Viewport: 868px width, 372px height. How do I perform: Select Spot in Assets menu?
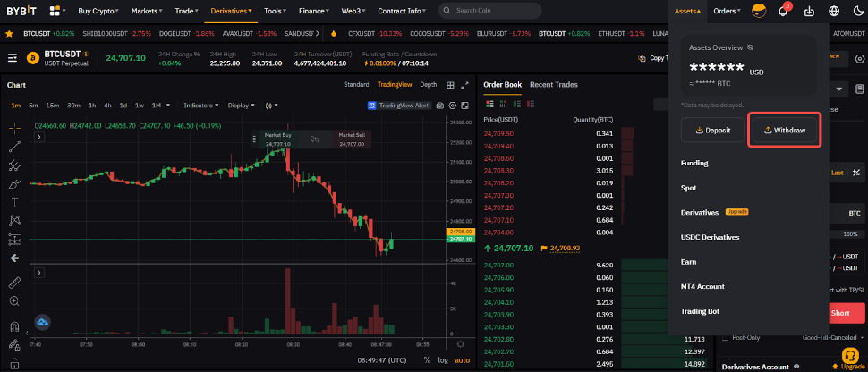689,188
